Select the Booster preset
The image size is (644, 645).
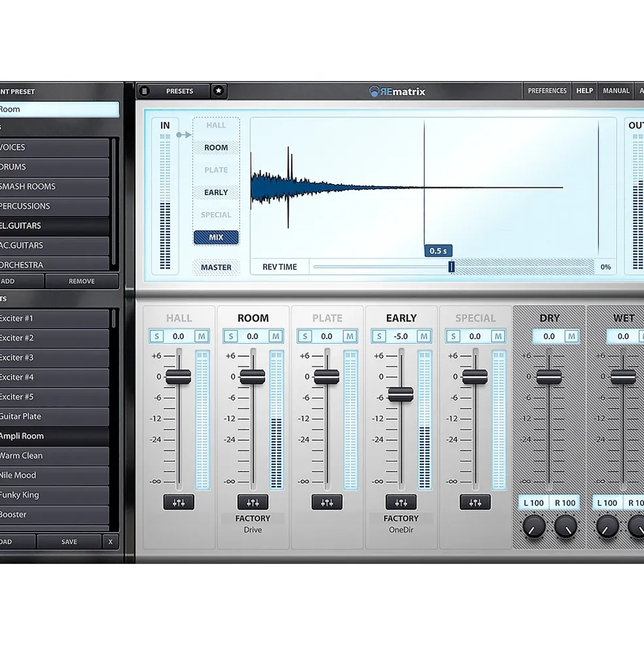tap(54, 515)
